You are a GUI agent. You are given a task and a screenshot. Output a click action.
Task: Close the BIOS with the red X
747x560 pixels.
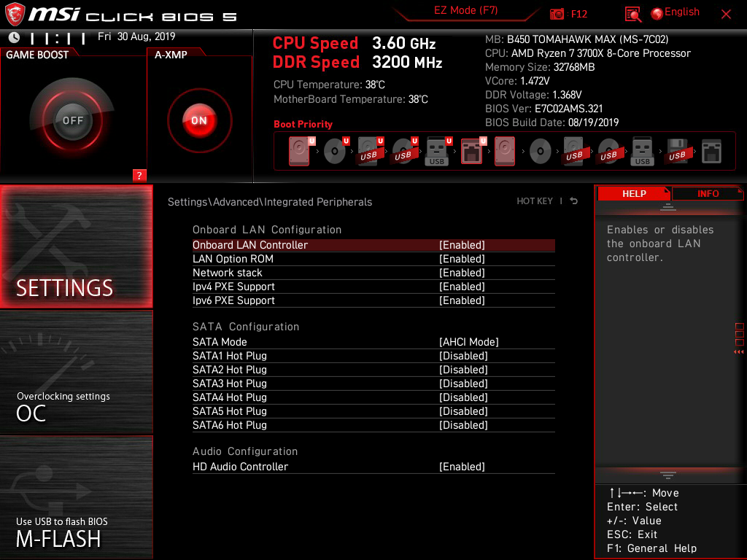726,15
